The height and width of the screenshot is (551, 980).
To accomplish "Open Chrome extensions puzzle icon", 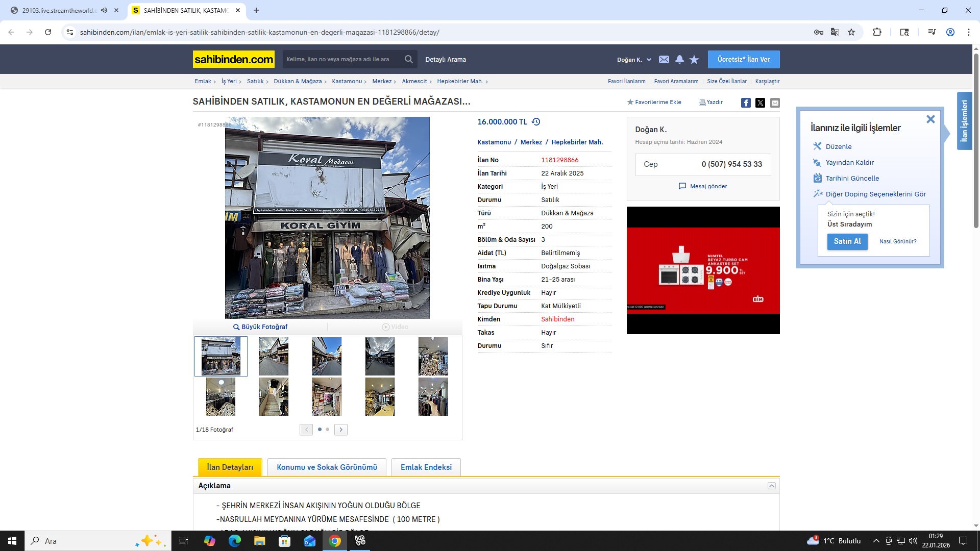I will (x=877, y=32).
